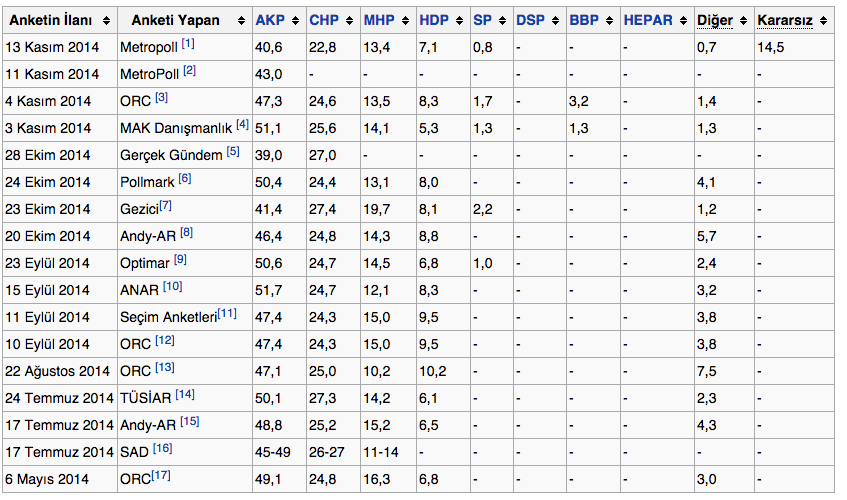Sort by HEPAR column arrow icon
The height and width of the screenshot is (500, 847).
(682, 20)
